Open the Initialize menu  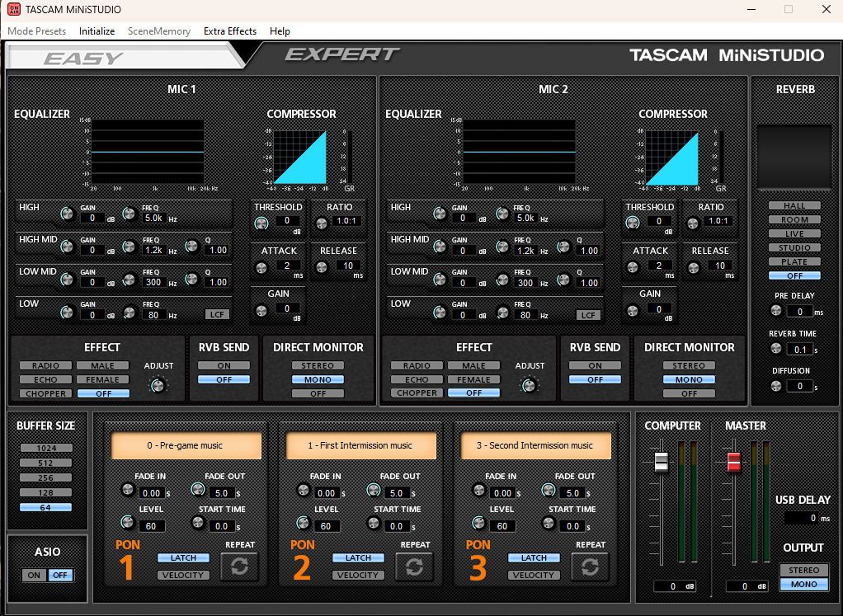[x=97, y=31]
